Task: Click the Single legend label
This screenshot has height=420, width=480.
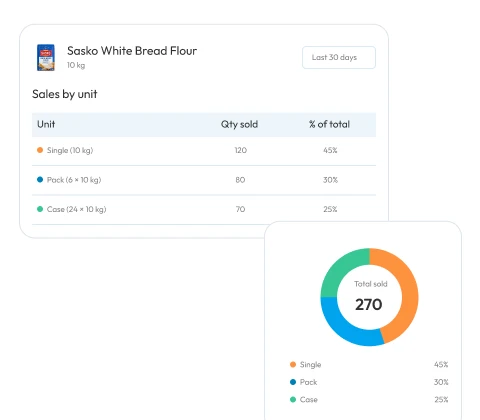Action: 310,365
